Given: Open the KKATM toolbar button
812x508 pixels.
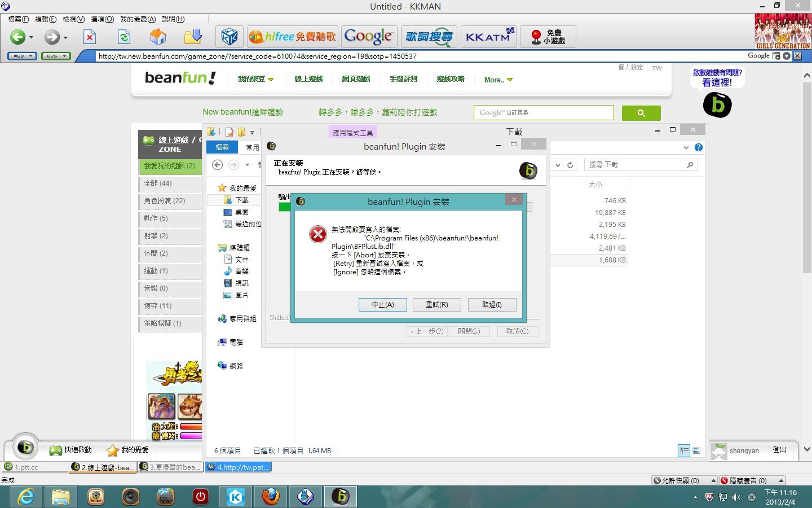Looking at the screenshot, I should [x=488, y=37].
